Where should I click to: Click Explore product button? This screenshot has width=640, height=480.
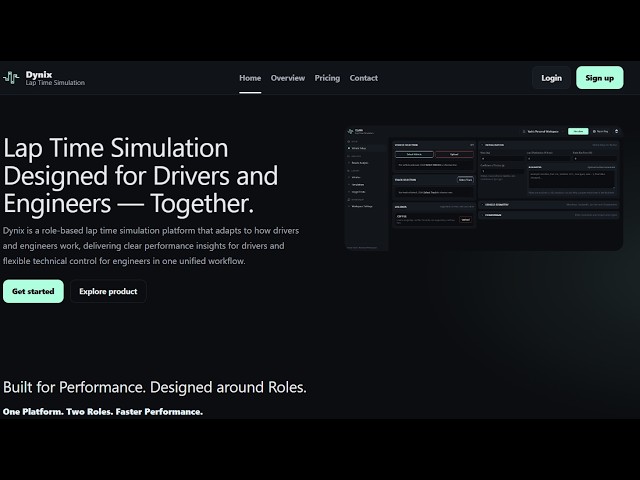point(108,291)
